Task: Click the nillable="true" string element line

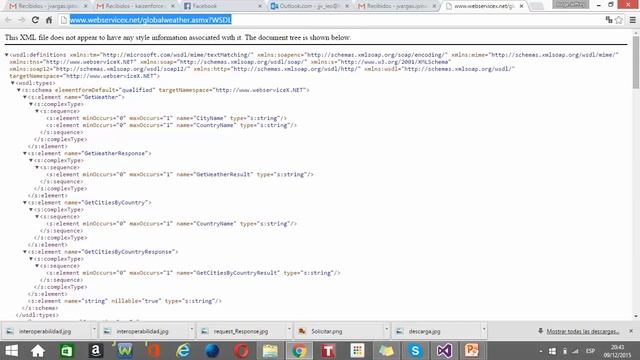Action: pyautogui.click(x=124, y=301)
